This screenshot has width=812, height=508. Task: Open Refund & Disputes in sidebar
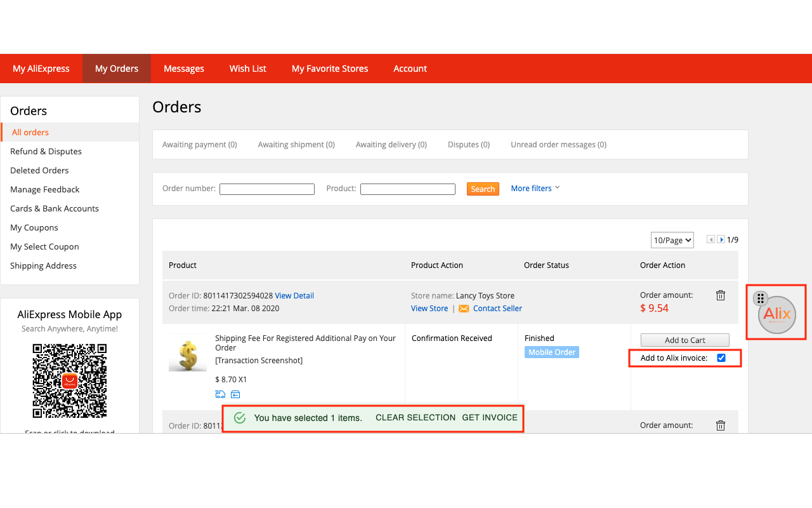coord(46,151)
